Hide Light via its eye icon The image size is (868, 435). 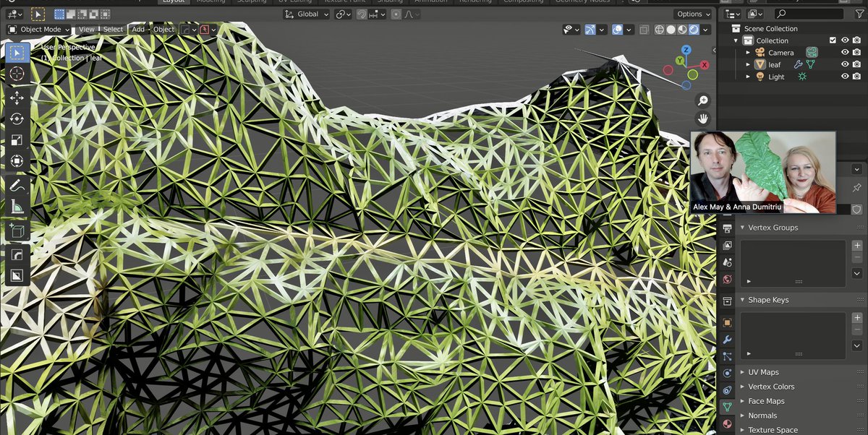pos(845,77)
